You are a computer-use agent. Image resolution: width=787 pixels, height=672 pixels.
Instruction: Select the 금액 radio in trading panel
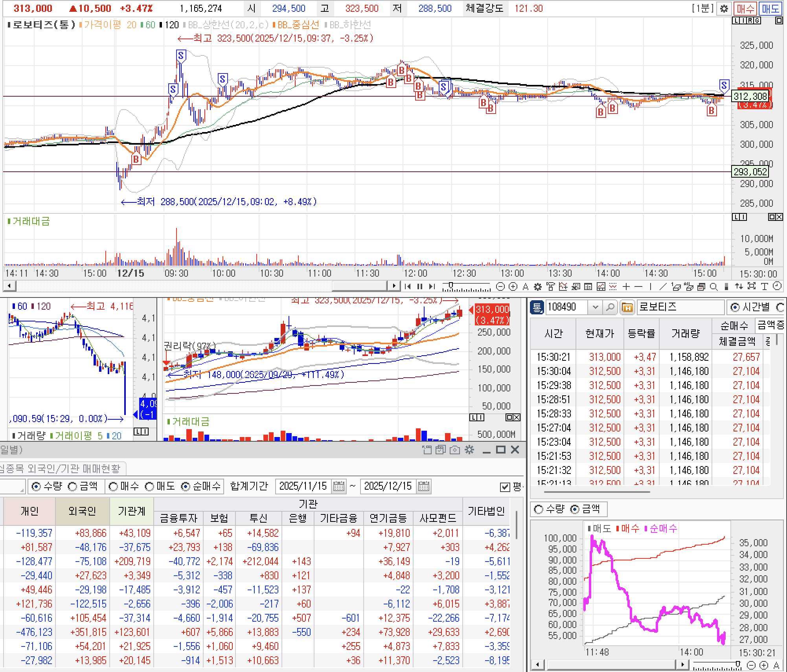pyautogui.click(x=73, y=487)
